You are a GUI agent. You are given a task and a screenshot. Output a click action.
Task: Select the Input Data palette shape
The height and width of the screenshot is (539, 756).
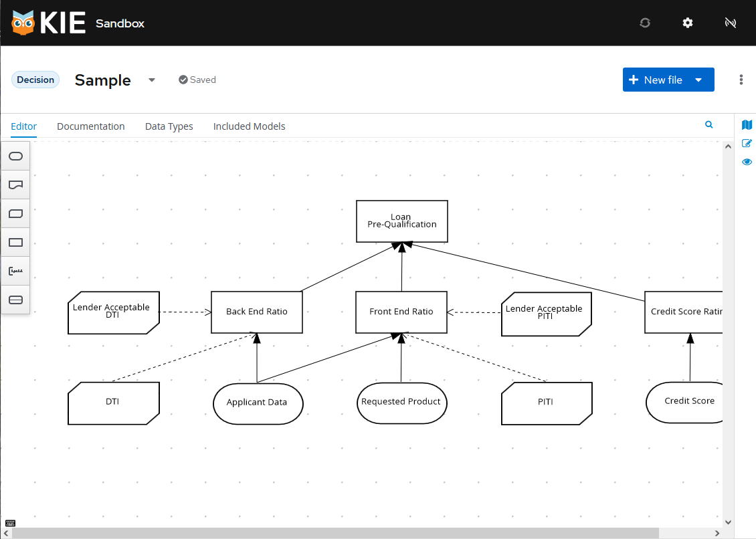coord(15,156)
